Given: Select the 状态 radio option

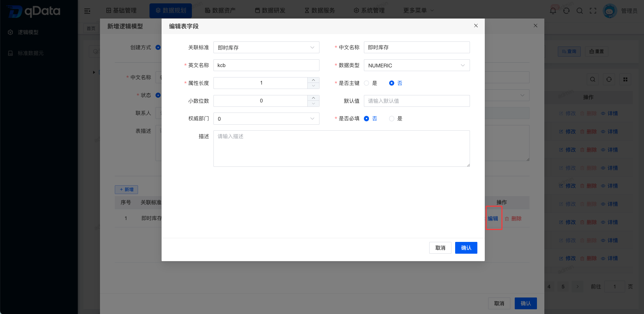Looking at the screenshot, I should pos(158,95).
